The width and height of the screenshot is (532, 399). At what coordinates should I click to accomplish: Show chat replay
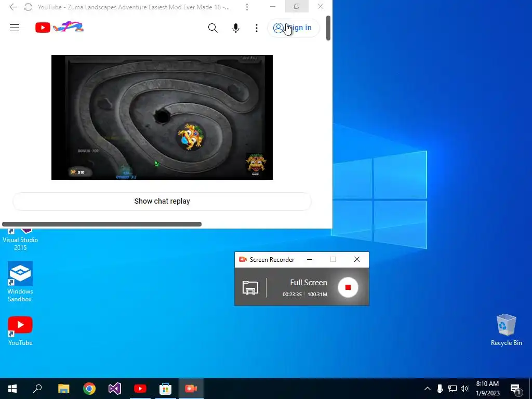pyautogui.click(x=162, y=201)
